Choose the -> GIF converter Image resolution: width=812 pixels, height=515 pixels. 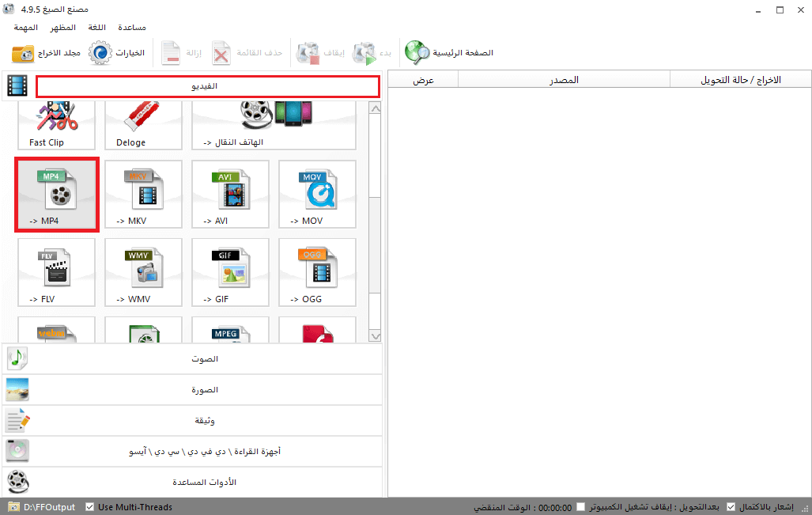230,272
